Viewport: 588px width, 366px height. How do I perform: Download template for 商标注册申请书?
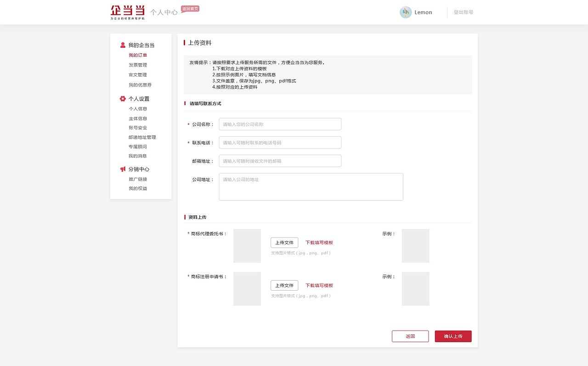point(319,285)
